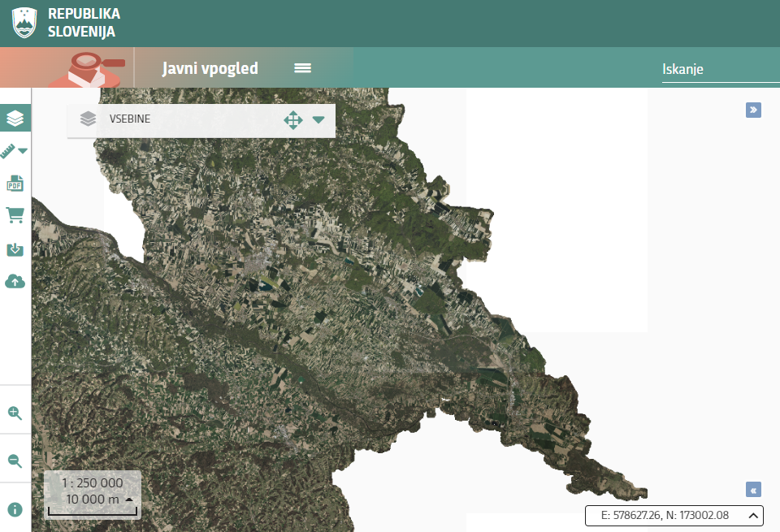
Task: Open the measurement tool dropdown arrow
Action: tap(24, 151)
